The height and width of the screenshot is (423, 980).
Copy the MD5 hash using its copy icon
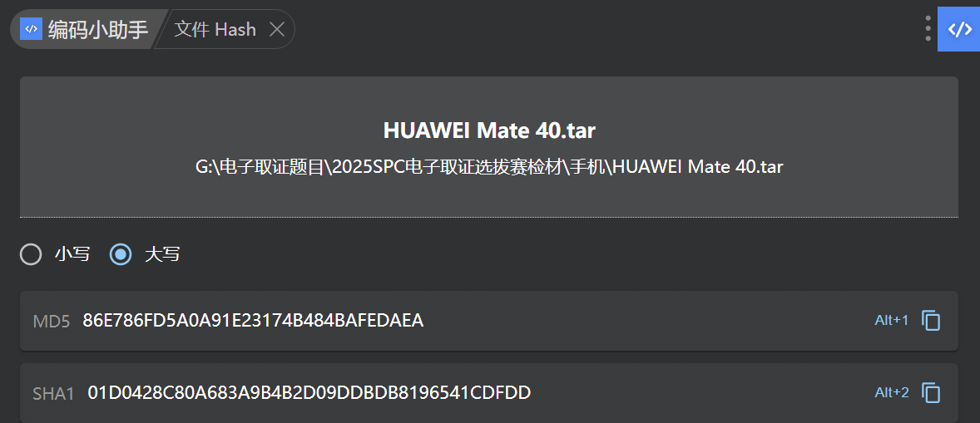[931, 321]
